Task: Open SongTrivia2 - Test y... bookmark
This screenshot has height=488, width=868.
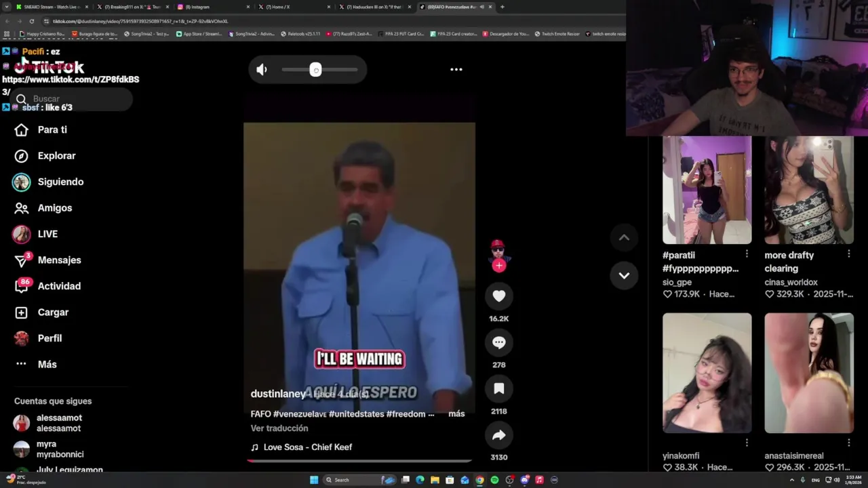Action: tap(146, 34)
